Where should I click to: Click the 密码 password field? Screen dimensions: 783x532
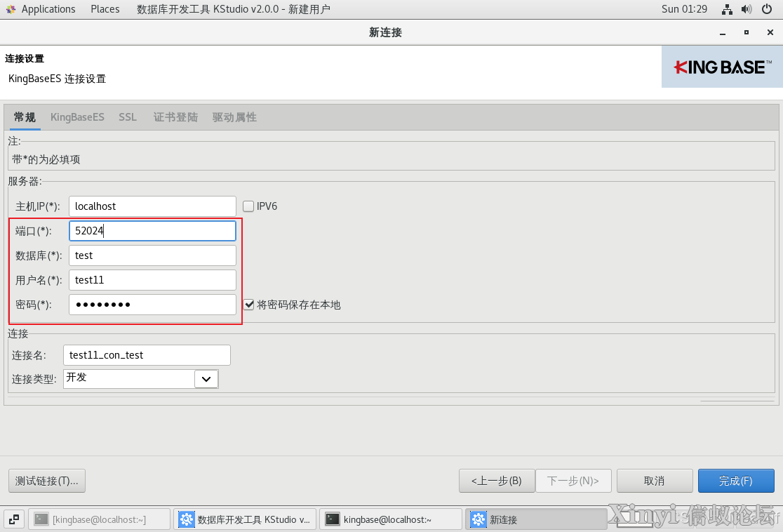coord(152,305)
